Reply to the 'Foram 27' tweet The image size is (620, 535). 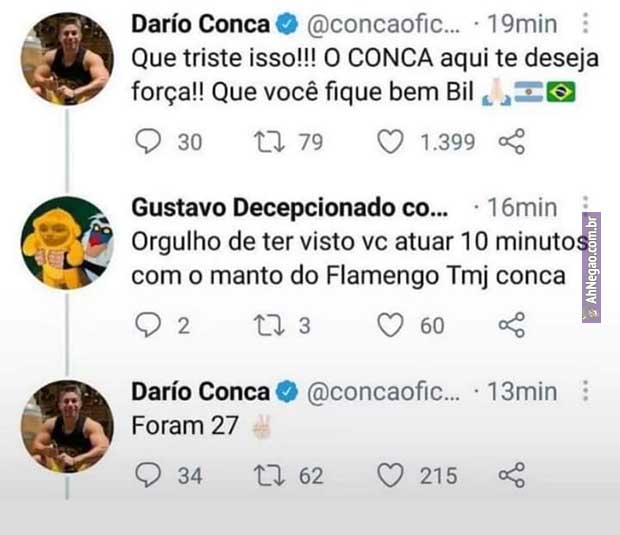148,476
